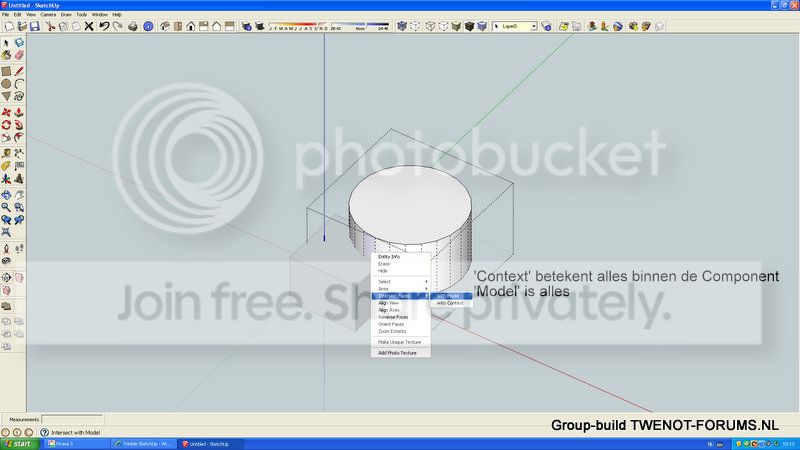
Task: Select the Zoom magnifier tool
Action: (x=6, y=208)
